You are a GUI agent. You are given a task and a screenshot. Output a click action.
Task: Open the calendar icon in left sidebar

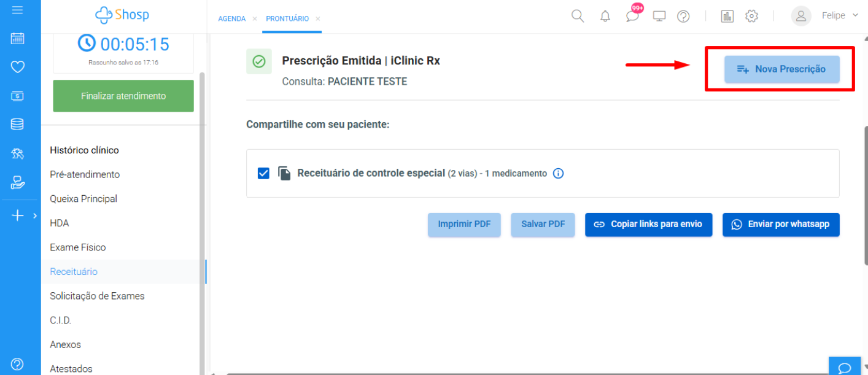coord(17,39)
